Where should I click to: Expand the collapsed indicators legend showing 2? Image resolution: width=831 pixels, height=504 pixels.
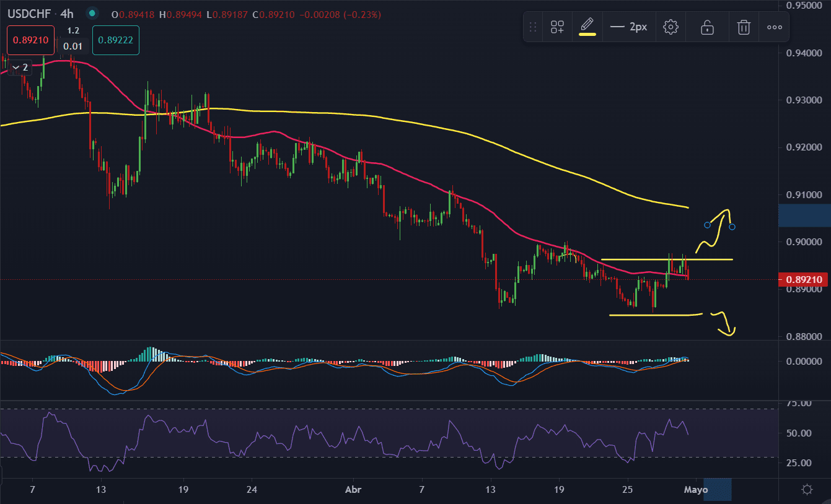pos(20,67)
